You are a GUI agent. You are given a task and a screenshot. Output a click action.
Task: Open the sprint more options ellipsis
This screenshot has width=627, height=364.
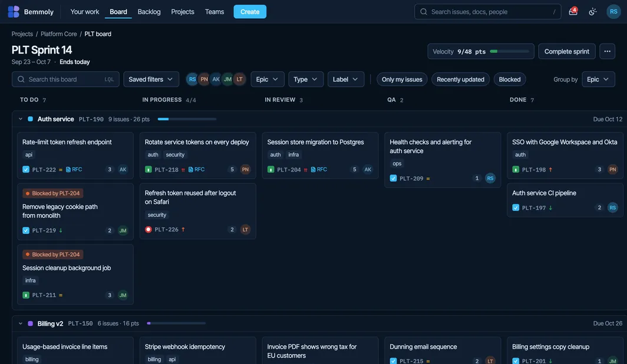click(x=607, y=51)
